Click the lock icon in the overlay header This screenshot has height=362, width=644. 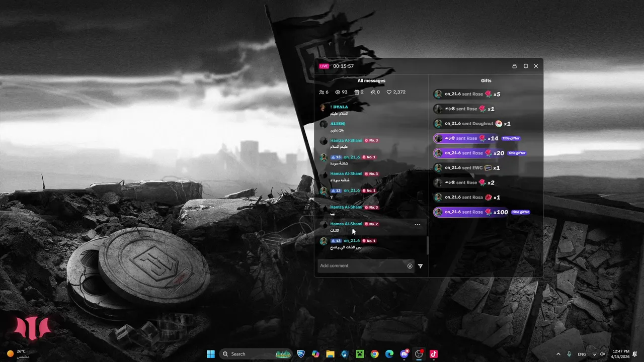514,66
